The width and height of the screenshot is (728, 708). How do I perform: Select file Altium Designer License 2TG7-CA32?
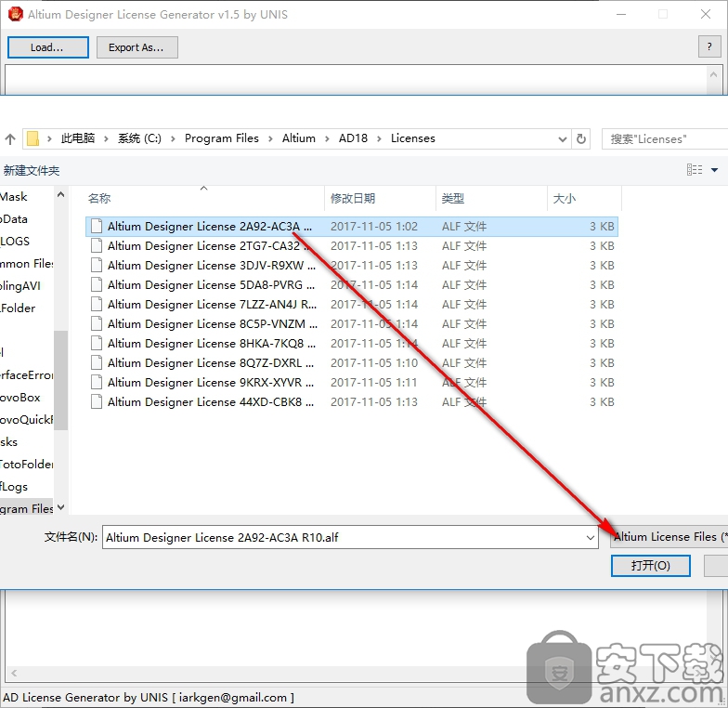click(x=351, y=245)
